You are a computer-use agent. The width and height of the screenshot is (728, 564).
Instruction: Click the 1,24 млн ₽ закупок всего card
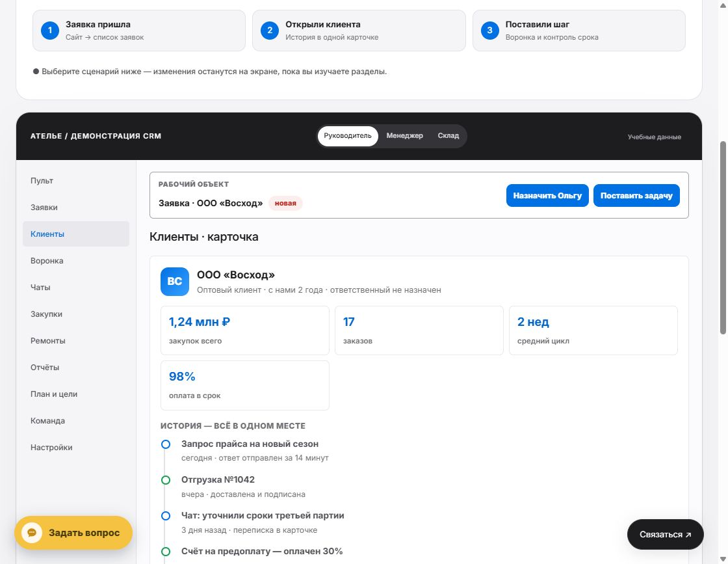[x=244, y=330]
